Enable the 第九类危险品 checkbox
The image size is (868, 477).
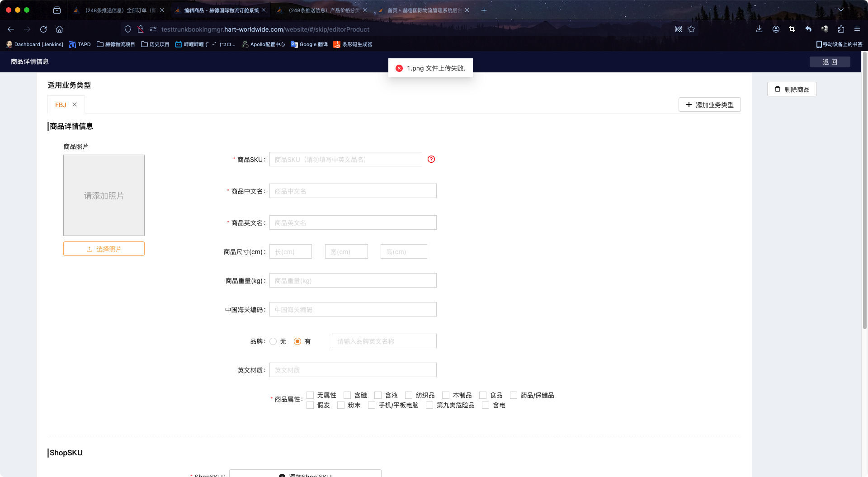click(x=430, y=405)
